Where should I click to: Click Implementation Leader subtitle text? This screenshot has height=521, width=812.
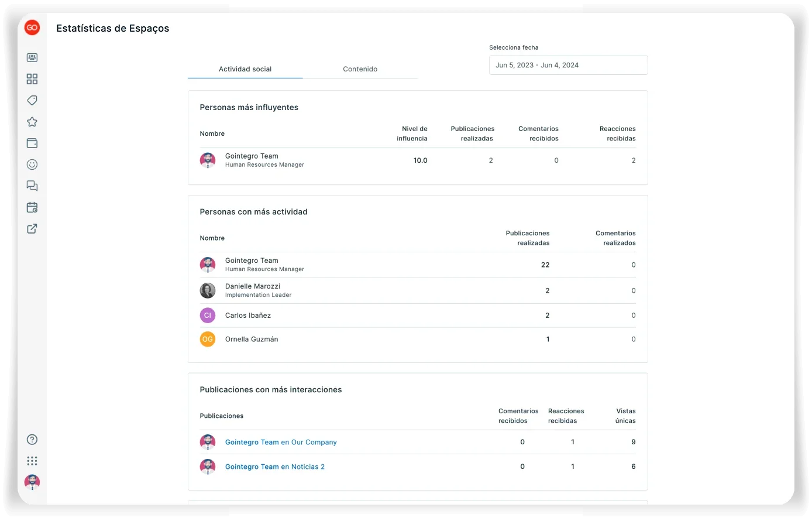point(258,295)
